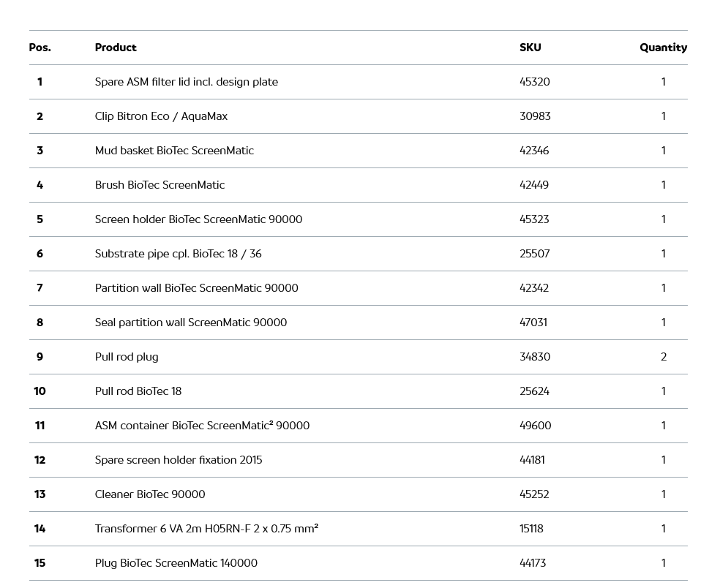Open ASM container BioTec ScreenMatic² 90000
The width and height of the screenshot is (720, 588).
coord(202,426)
